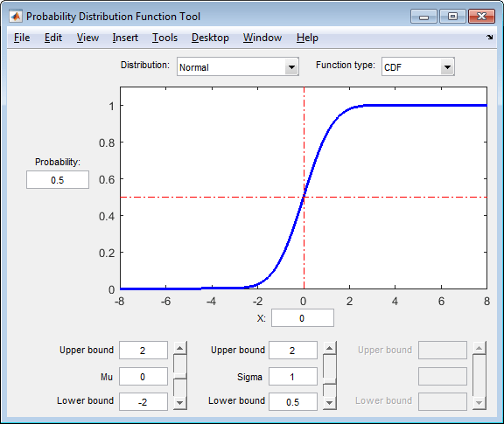
Task: Click the undock arrow icon in menu bar
Action: pyautogui.click(x=489, y=38)
